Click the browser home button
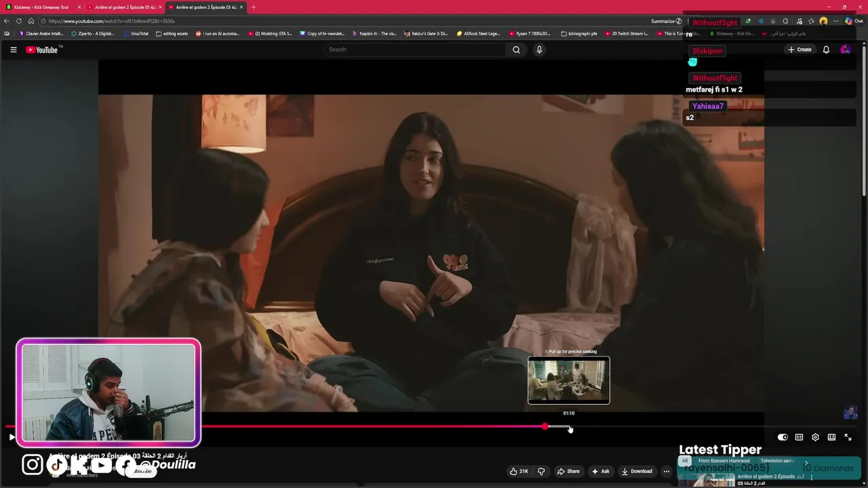Image resolution: width=868 pixels, height=488 pixels. click(x=31, y=21)
